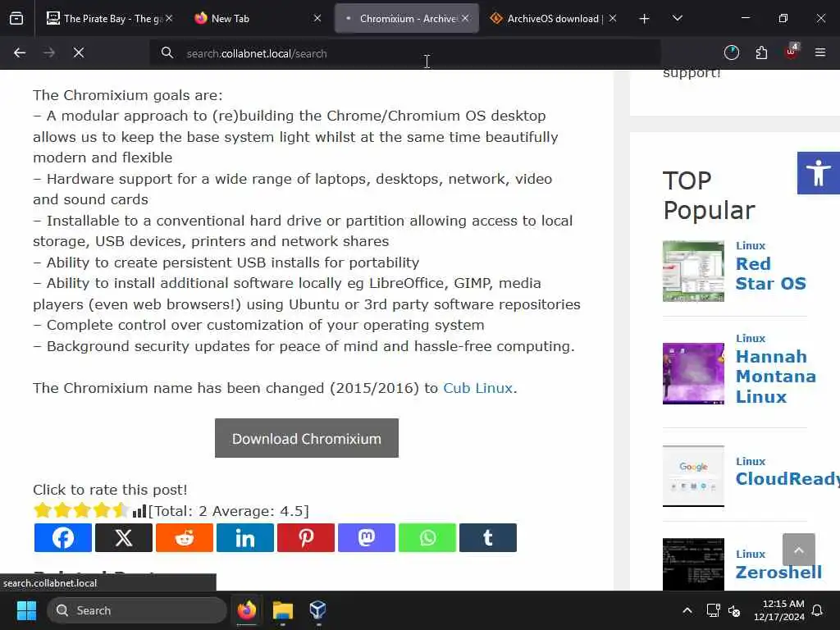The image size is (840, 630).
Task: Open the notifications bell icon
Action: [818, 610]
